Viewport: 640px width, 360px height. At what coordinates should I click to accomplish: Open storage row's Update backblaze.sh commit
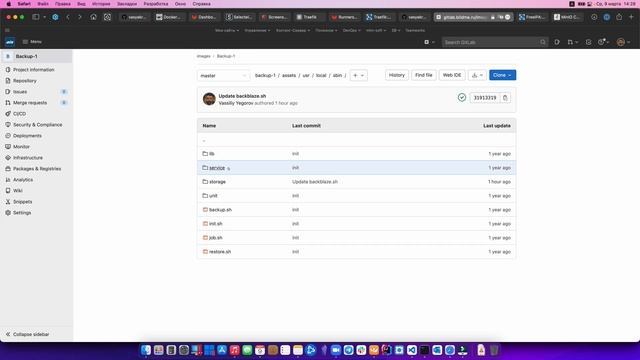pos(315,182)
